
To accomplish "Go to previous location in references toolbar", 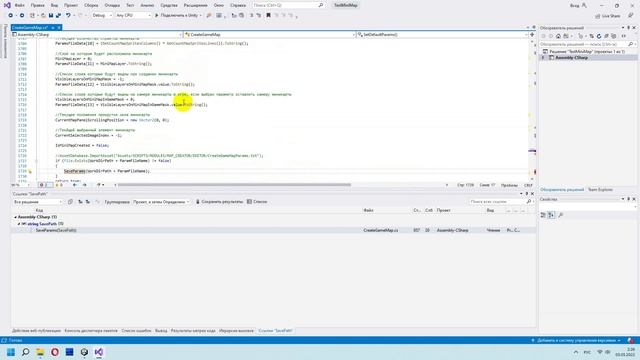I will tap(80, 202).
